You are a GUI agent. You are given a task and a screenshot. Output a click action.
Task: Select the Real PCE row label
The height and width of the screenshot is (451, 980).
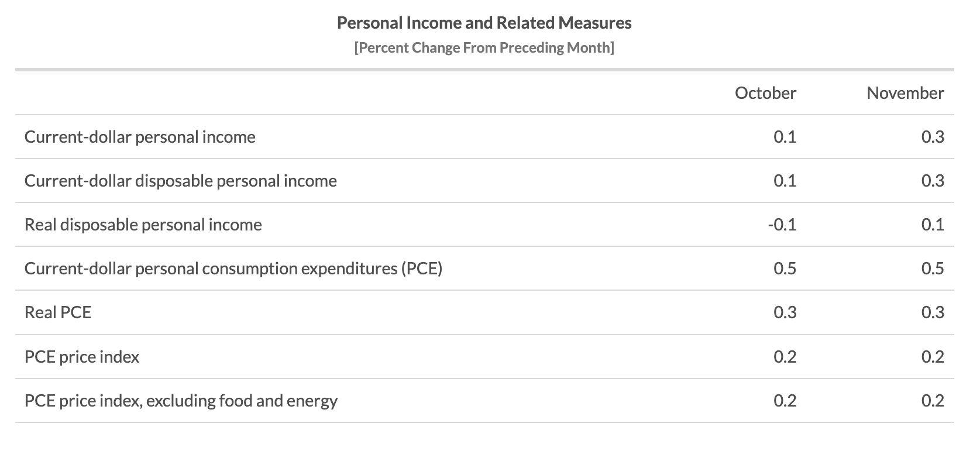coord(58,312)
